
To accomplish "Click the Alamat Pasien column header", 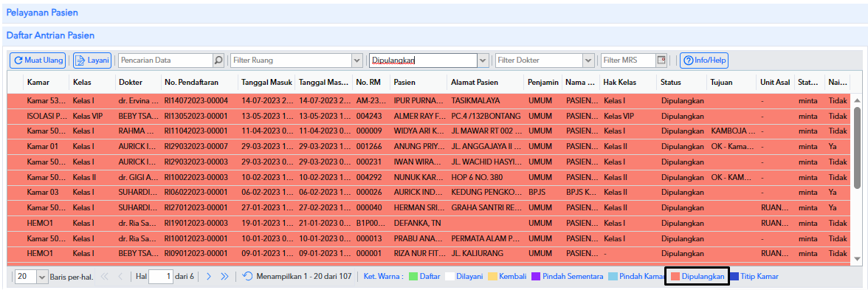I will pyautogui.click(x=475, y=82).
